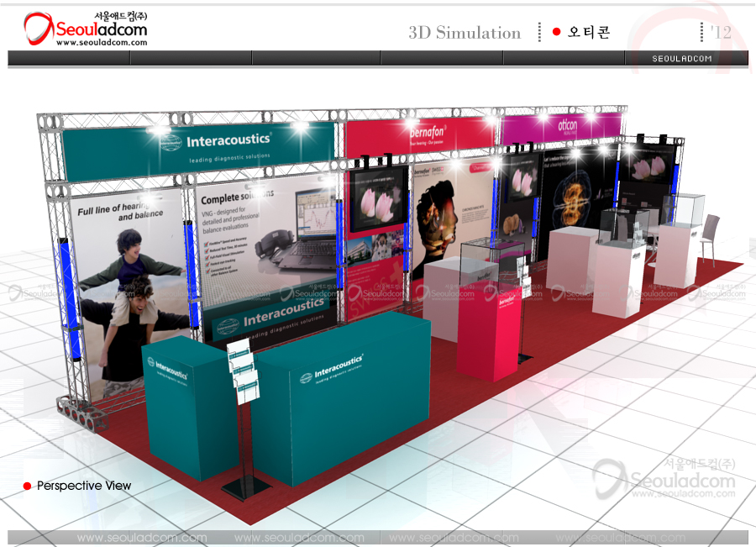756x547 pixels.
Task: Select the 오티콘 heading label
Action: (x=589, y=33)
